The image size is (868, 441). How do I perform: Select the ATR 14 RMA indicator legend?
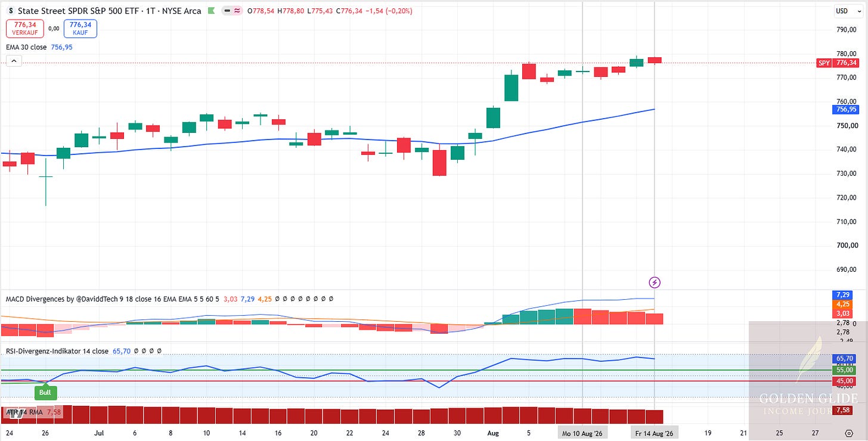[x=24, y=412]
